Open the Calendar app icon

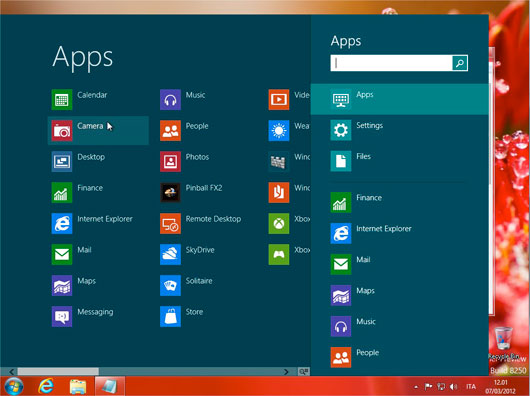62,100
